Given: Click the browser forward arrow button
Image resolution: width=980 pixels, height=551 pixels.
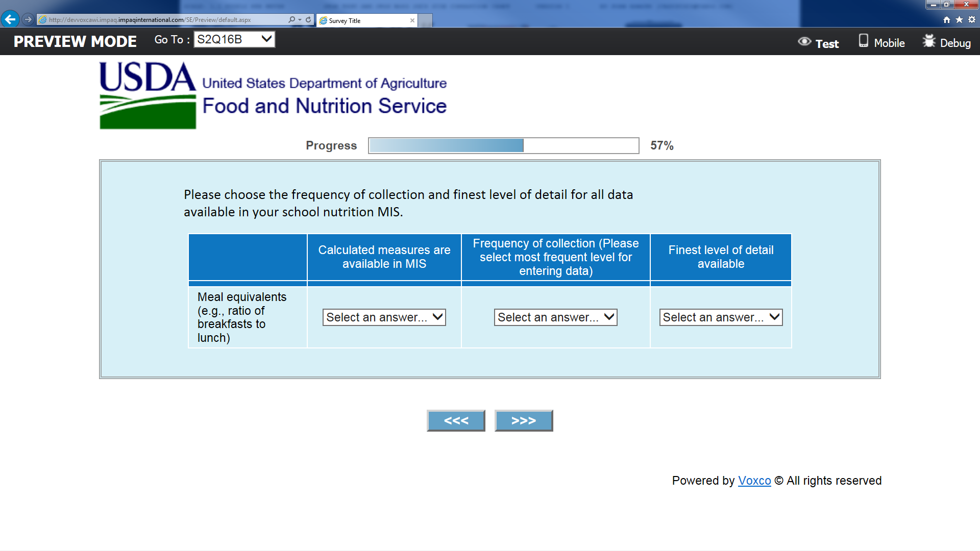Looking at the screenshot, I should coord(28,19).
